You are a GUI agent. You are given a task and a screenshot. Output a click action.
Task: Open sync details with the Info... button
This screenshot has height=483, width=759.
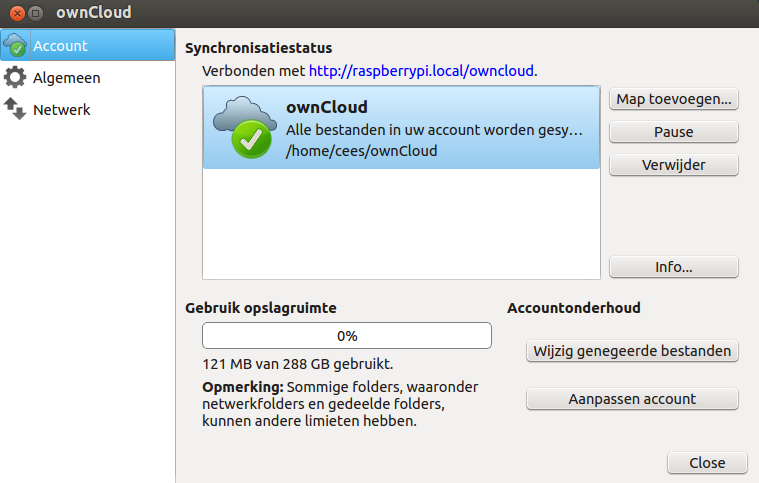673,267
